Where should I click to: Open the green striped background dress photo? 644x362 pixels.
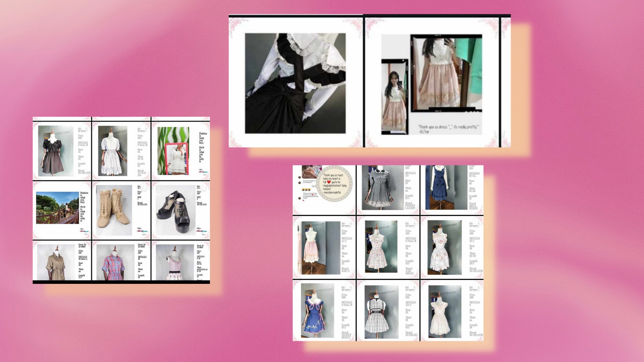pyautogui.click(x=173, y=151)
